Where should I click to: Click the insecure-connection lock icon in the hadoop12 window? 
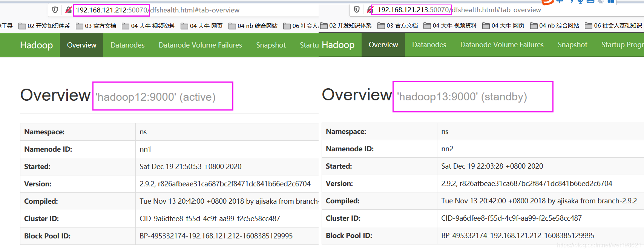click(68, 10)
